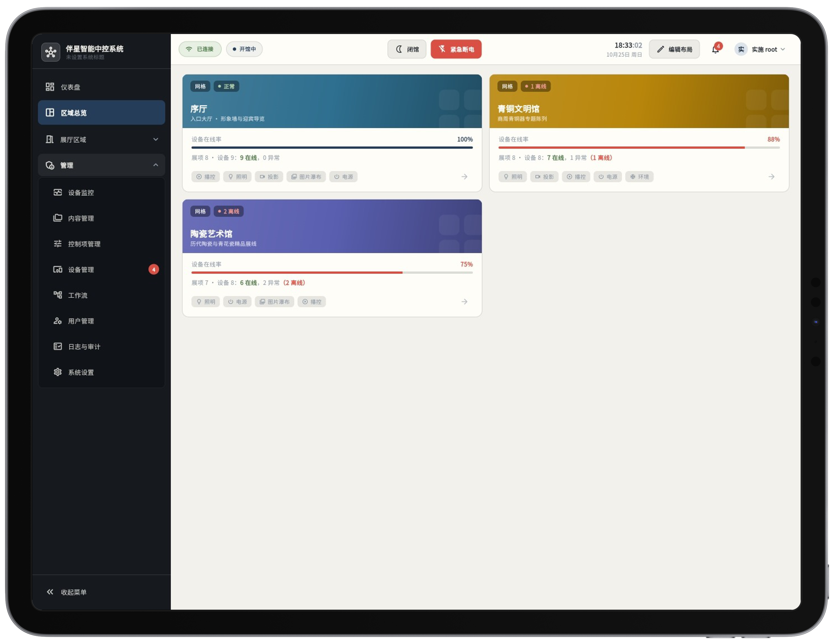Click the 日志与审计 log icon

[58, 346]
